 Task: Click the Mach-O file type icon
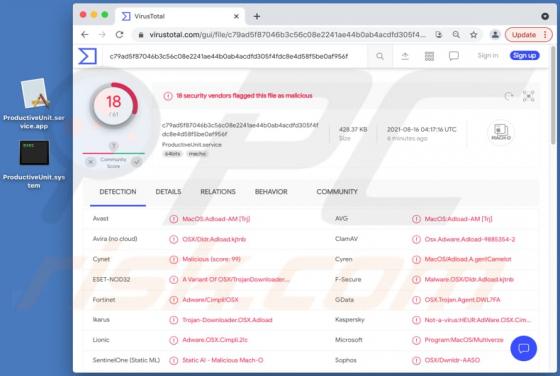pos(501,132)
